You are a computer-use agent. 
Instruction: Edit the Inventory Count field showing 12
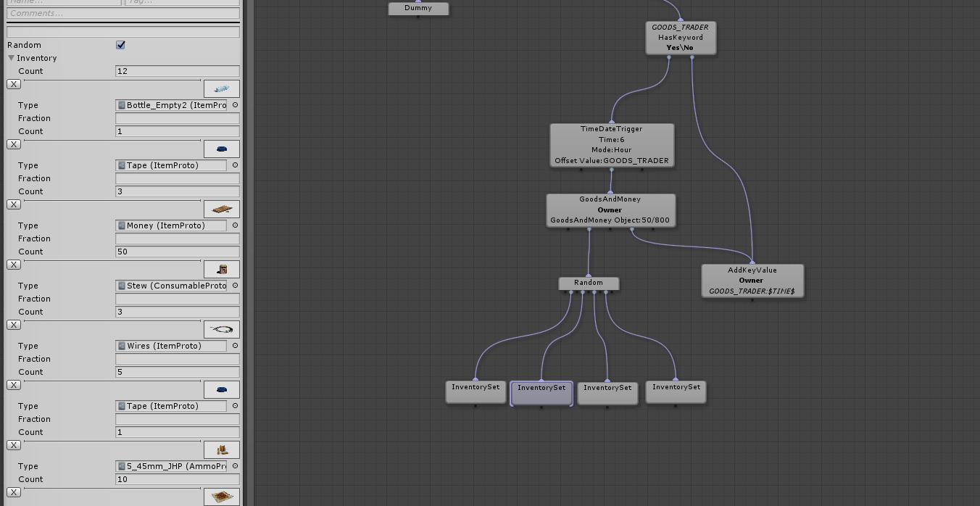pos(178,71)
